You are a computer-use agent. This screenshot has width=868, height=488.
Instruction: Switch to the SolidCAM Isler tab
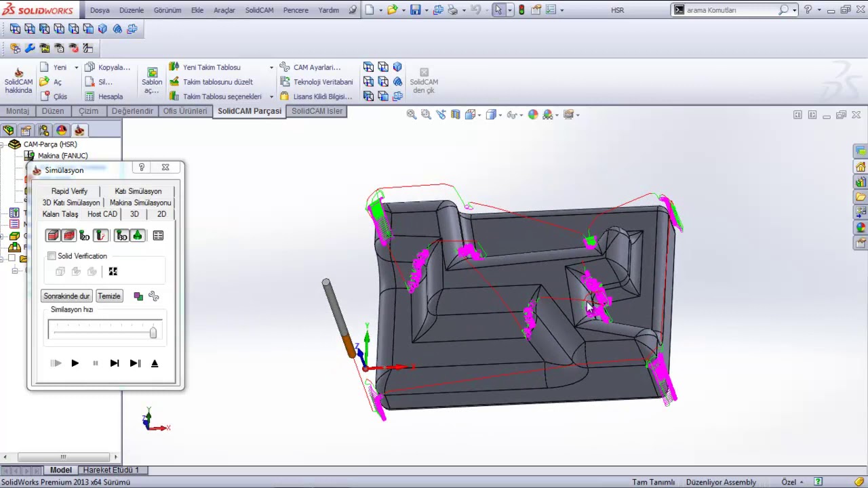(x=317, y=111)
